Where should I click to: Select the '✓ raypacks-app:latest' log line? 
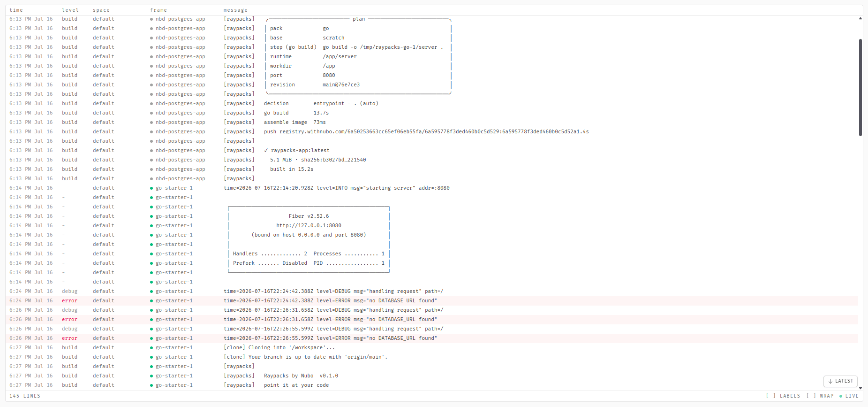pyautogui.click(x=432, y=150)
